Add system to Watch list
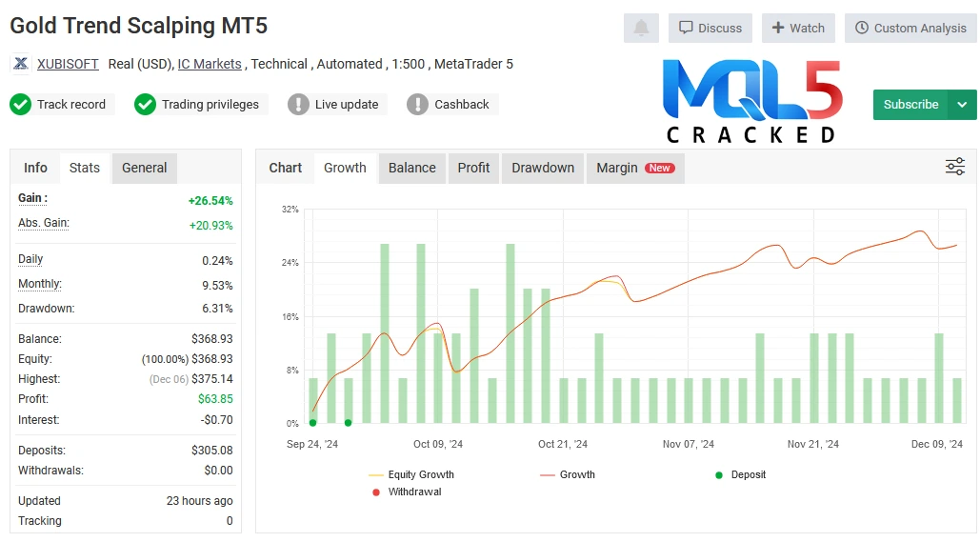 pos(798,29)
